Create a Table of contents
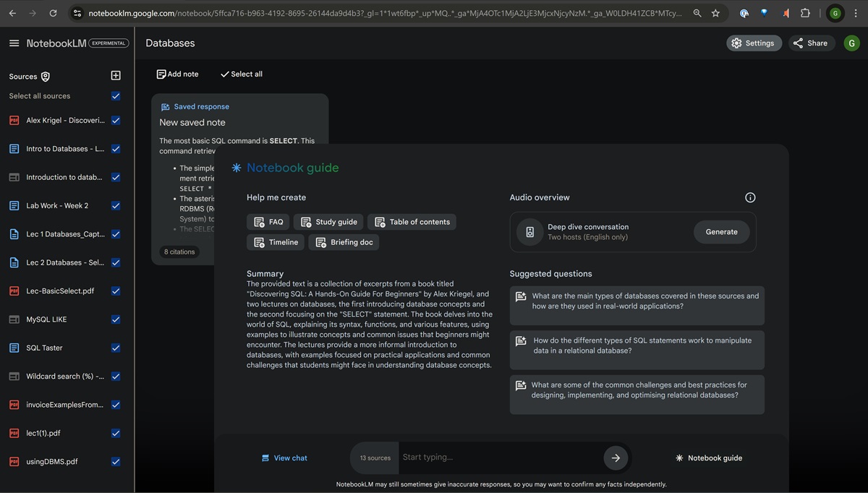Screen dimensions: 868x493 click(412, 222)
